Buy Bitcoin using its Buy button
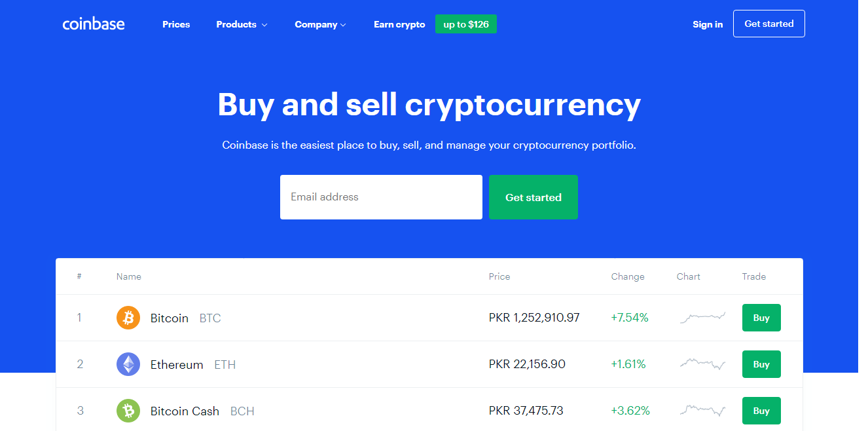The width and height of the screenshot is (868, 431). coord(761,318)
